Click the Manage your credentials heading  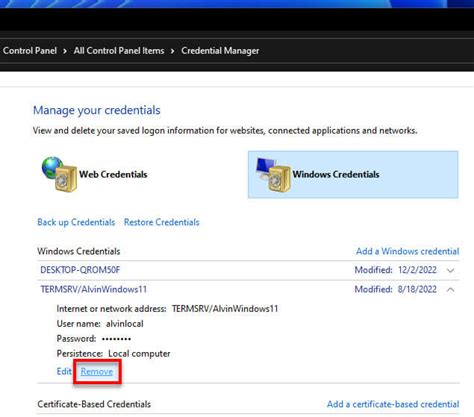point(97,110)
